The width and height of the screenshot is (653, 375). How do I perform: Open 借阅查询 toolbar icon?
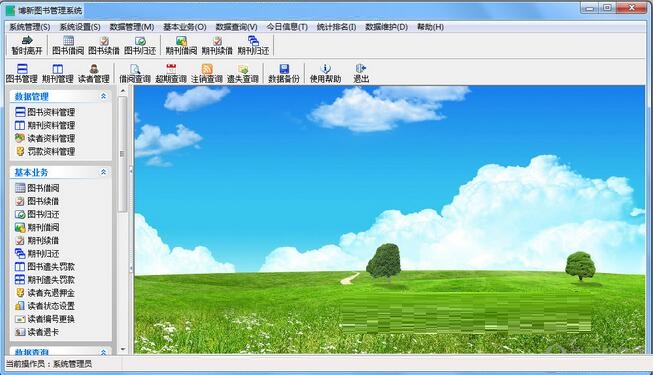[135, 73]
